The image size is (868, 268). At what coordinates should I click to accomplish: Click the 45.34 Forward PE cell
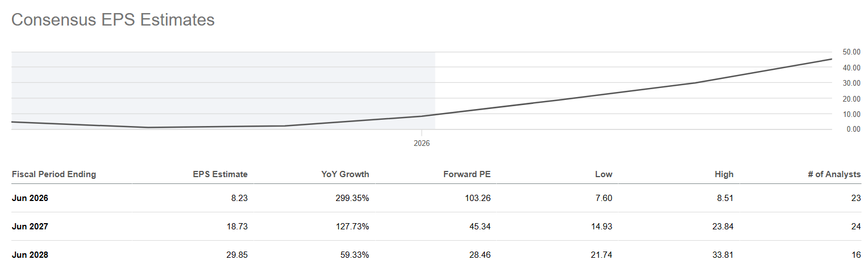(480, 227)
